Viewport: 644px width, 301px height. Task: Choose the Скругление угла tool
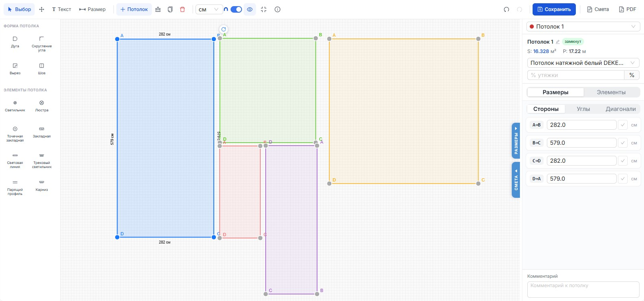[x=42, y=44]
